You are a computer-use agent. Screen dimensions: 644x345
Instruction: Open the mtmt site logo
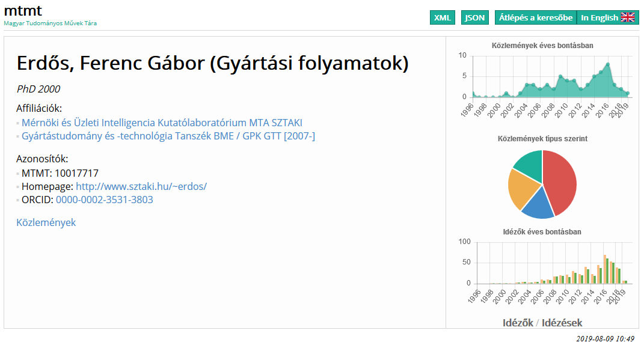pos(23,10)
